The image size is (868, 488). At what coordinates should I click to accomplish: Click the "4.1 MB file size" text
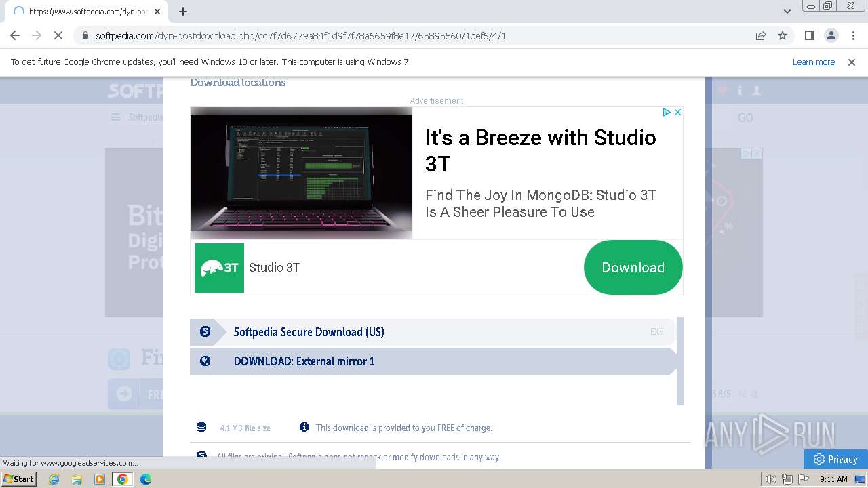pos(245,428)
